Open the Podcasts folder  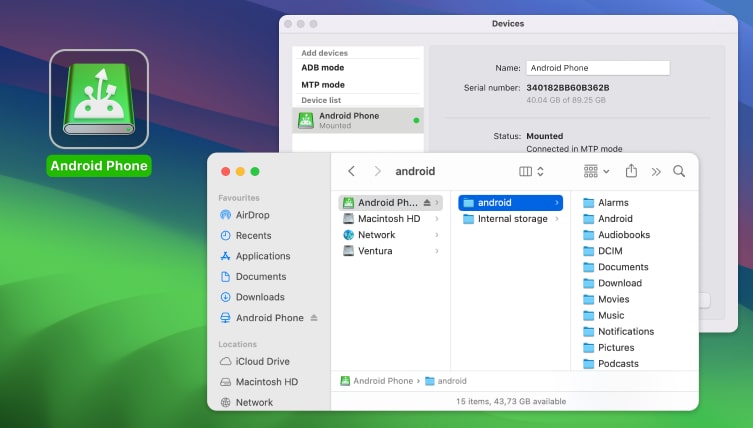611,364
